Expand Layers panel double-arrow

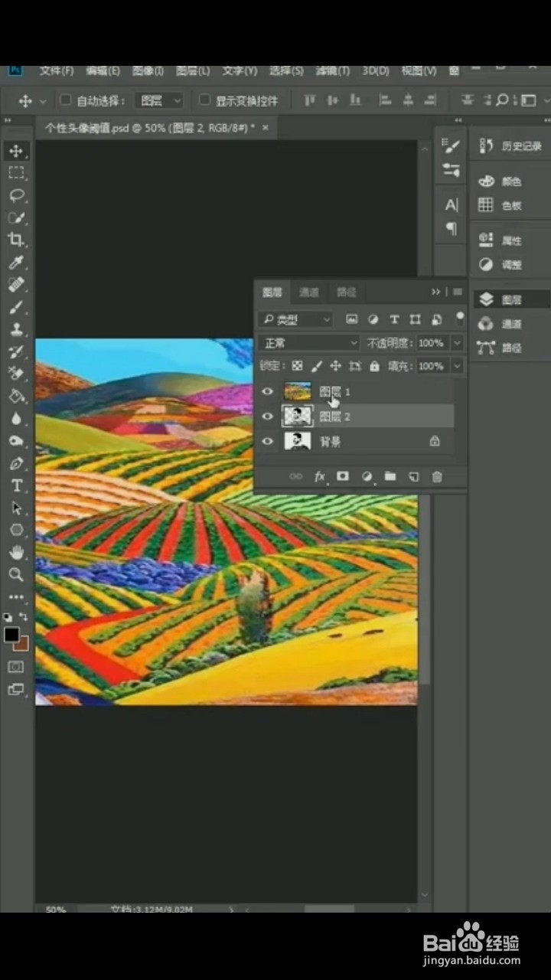pyautogui.click(x=435, y=292)
